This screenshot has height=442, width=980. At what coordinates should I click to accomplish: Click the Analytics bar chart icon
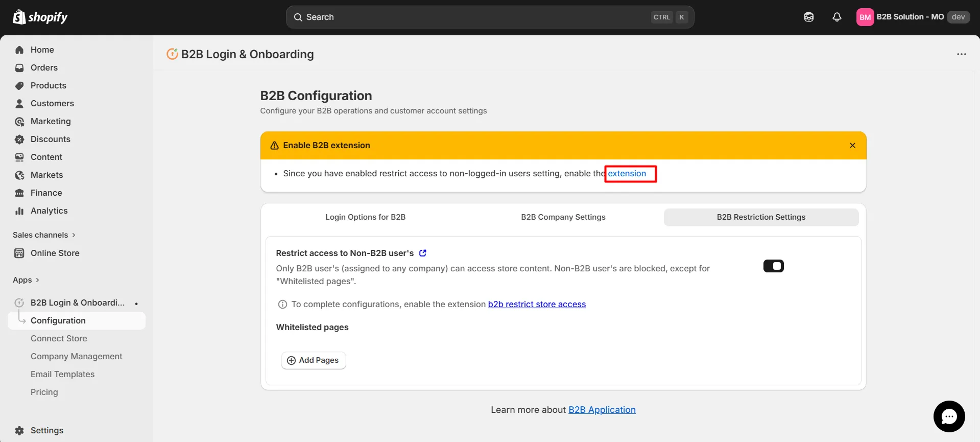pos(19,211)
